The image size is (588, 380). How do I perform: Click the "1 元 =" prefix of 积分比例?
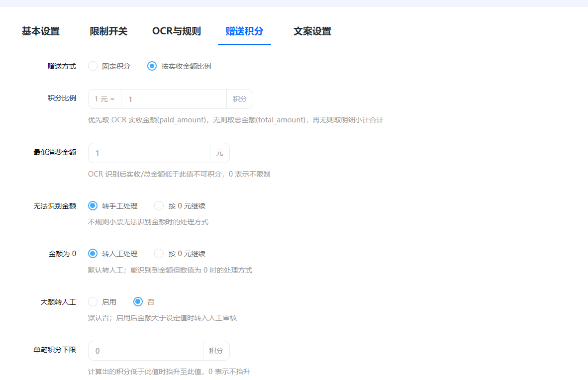pos(104,99)
